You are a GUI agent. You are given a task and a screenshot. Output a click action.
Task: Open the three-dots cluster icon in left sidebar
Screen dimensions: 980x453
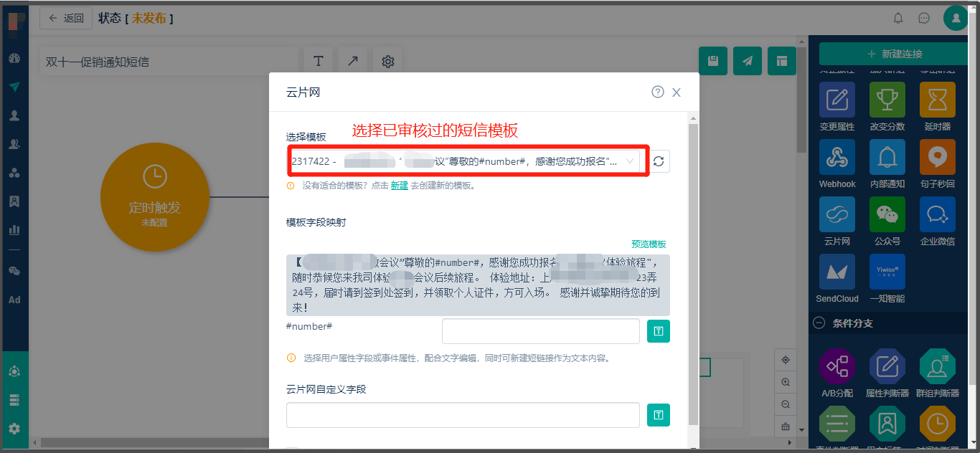[14, 173]
